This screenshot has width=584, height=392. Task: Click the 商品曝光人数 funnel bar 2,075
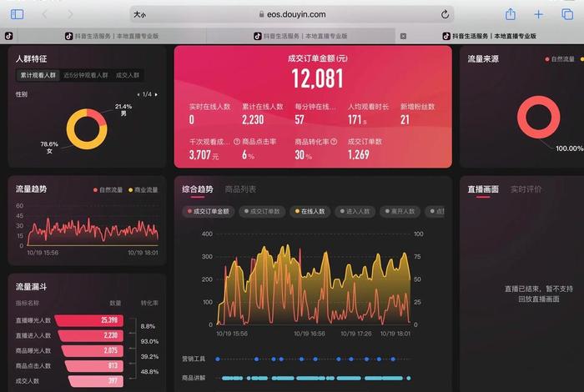(x=93, y=350)
